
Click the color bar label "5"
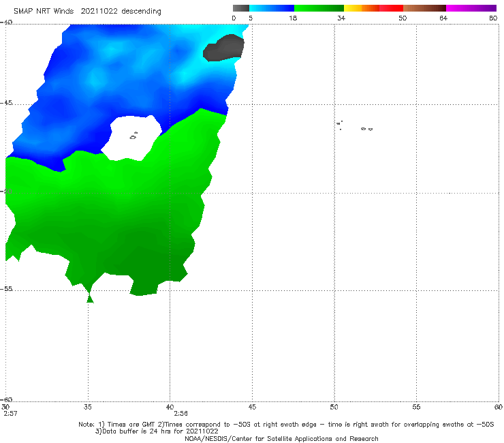point(251,18)
